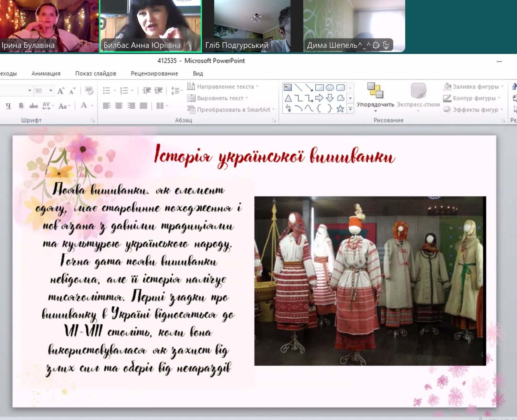Click the clear formatting eraser icon
517x420 pixels.
click(89, 91)
